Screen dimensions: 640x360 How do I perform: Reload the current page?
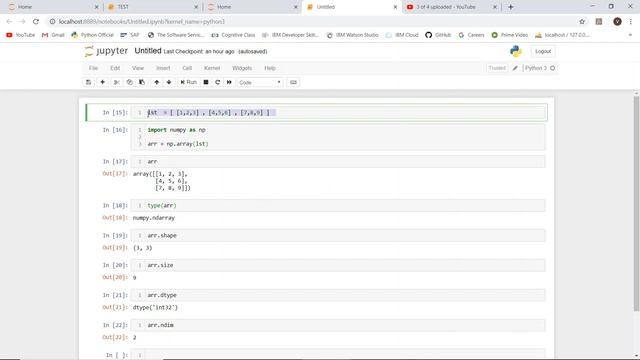[36, 22]
